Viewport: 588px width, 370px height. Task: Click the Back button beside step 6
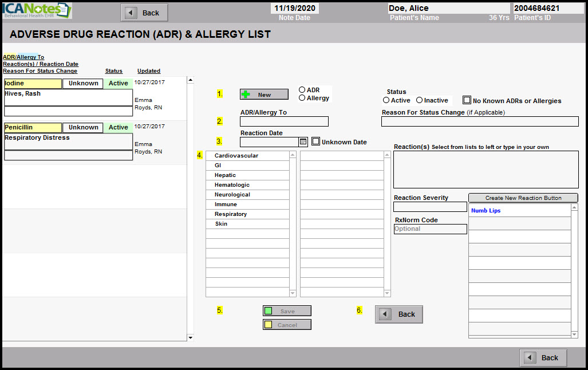tap(398, 314)
